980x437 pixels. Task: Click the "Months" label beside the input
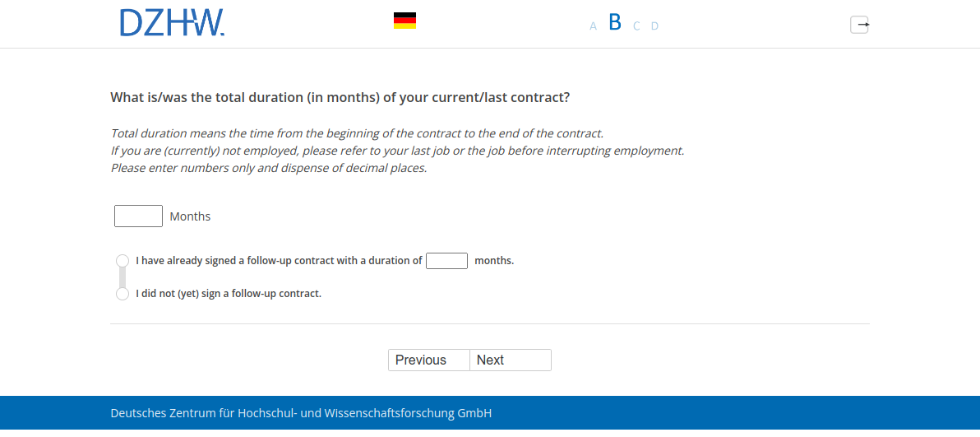point(190,216)
